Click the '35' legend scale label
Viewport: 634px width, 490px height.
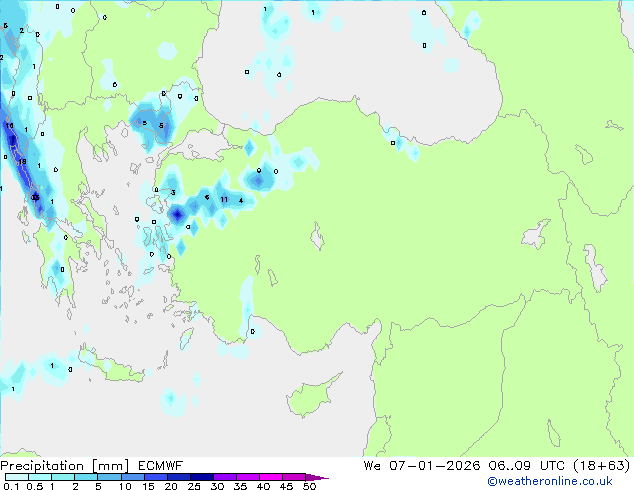coord(240,486)
